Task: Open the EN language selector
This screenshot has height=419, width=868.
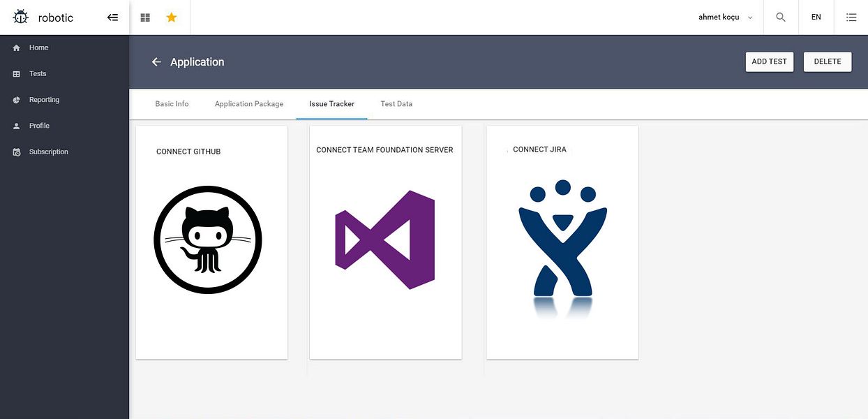Action: (816, 17)
